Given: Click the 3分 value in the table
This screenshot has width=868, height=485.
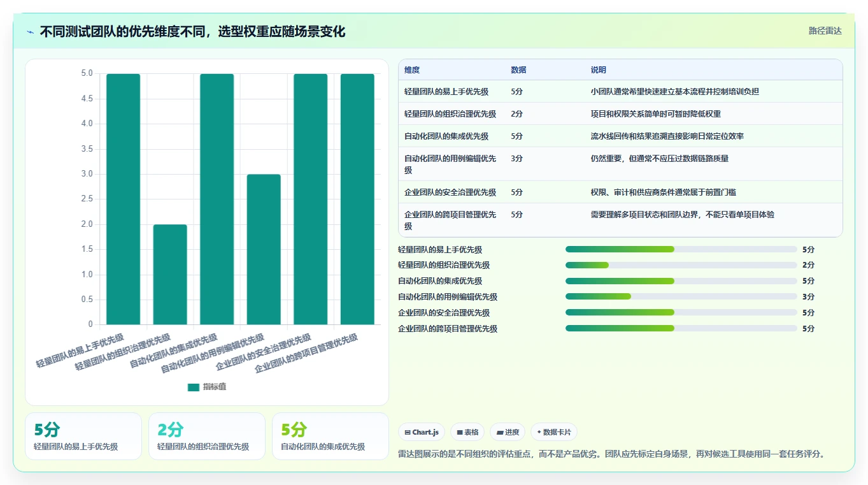Looking at the screenshot, I should (x=516, y=158).
